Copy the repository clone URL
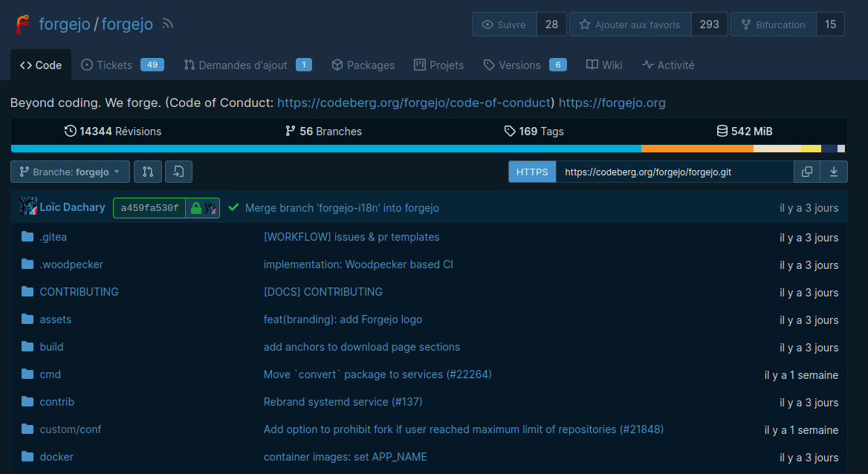Screen dimensions: 868x474 806,172
